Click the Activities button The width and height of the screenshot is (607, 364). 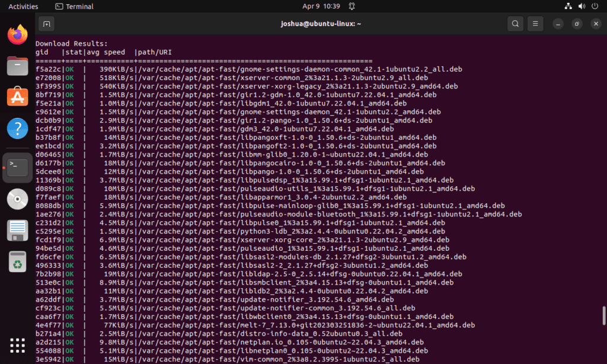click(23, 7)
